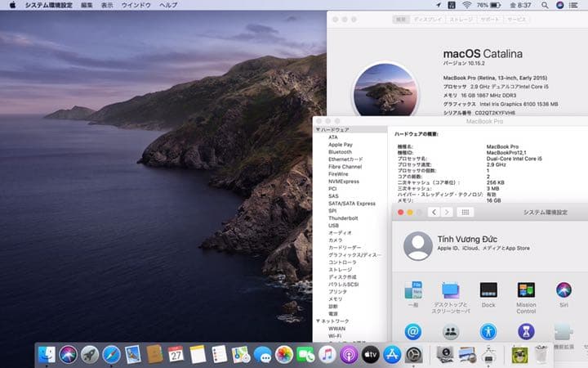Open Mail stamp icon in Dock

click(x=133, y=354)
